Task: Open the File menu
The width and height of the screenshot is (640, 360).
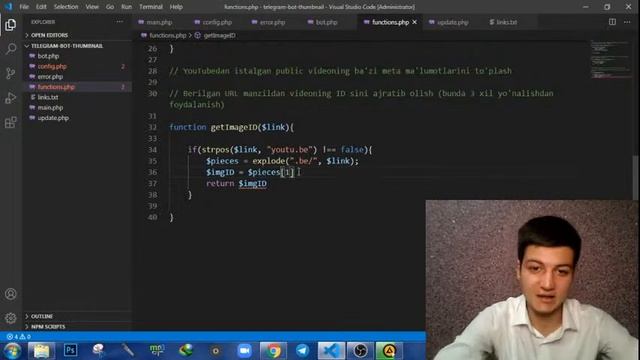Action: click(24, 7)
